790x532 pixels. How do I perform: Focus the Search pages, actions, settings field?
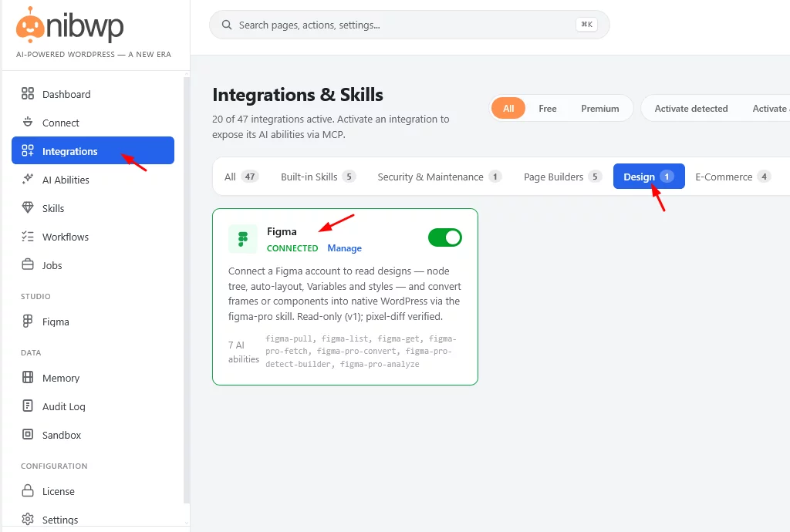(409, 25)
